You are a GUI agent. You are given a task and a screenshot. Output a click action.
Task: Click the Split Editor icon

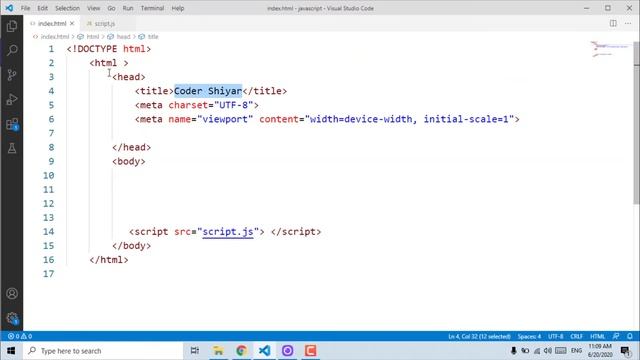(613, 23)
